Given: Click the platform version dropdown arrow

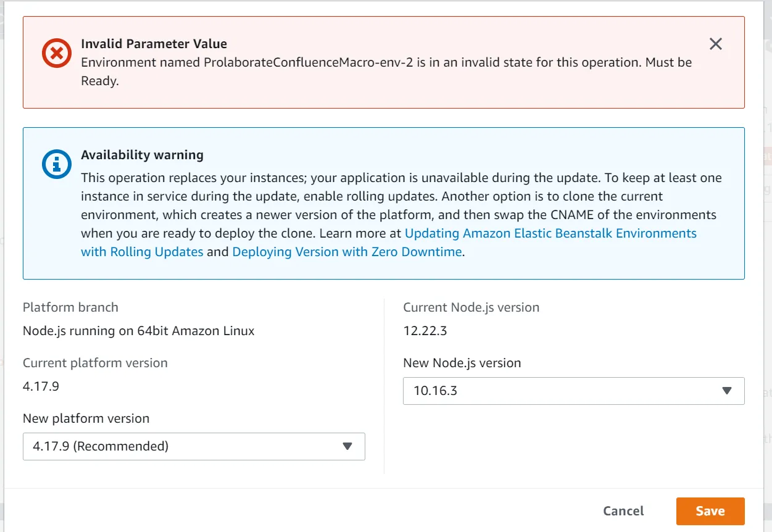Looking at the screenshot, I should (347, 446).
